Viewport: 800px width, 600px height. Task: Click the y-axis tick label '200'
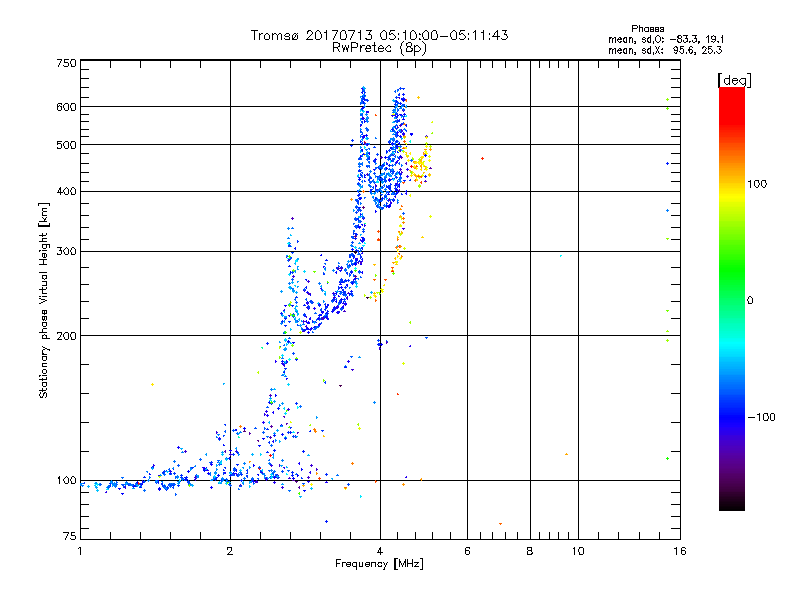click(x=66, y=336)
